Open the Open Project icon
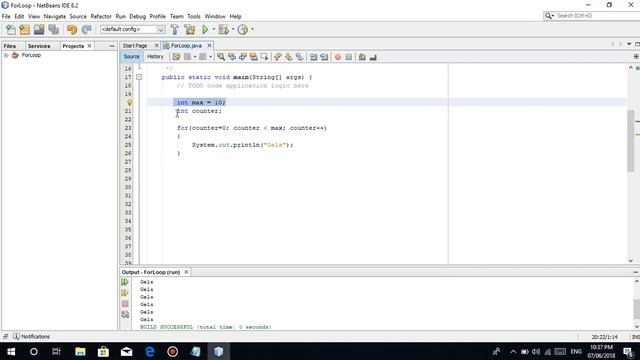 39,29
